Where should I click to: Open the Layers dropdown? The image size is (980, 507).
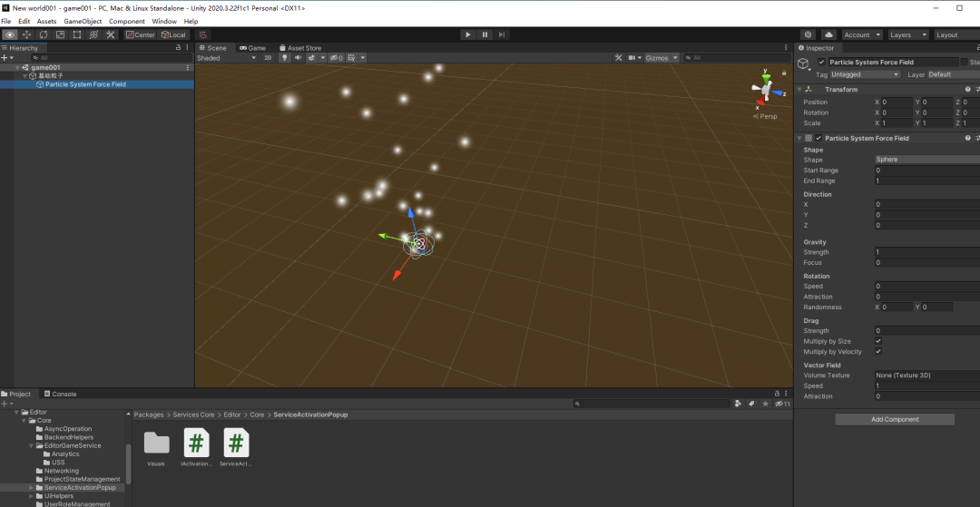click(908, 35)
